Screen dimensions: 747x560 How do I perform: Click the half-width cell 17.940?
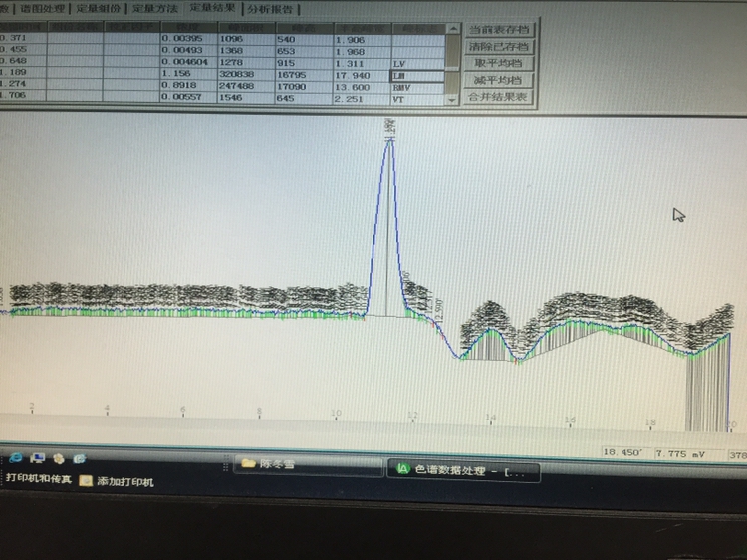point(363,76)
